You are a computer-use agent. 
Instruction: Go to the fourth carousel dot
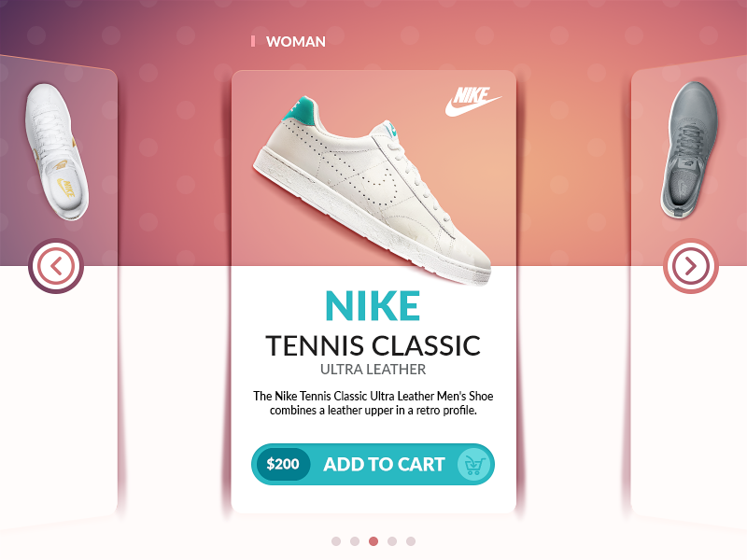click(x=392, y=541)
